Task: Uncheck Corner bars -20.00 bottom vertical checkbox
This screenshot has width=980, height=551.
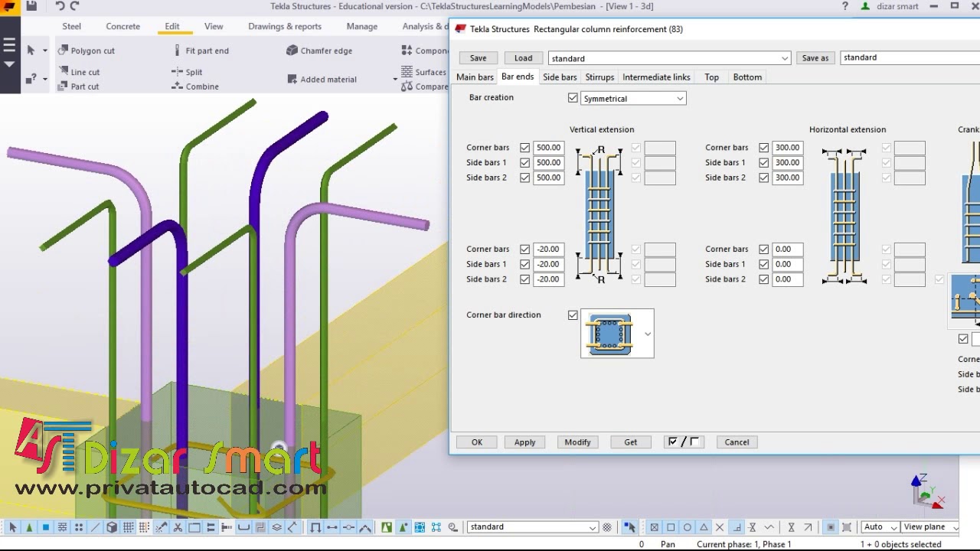Action: point(524,249)
